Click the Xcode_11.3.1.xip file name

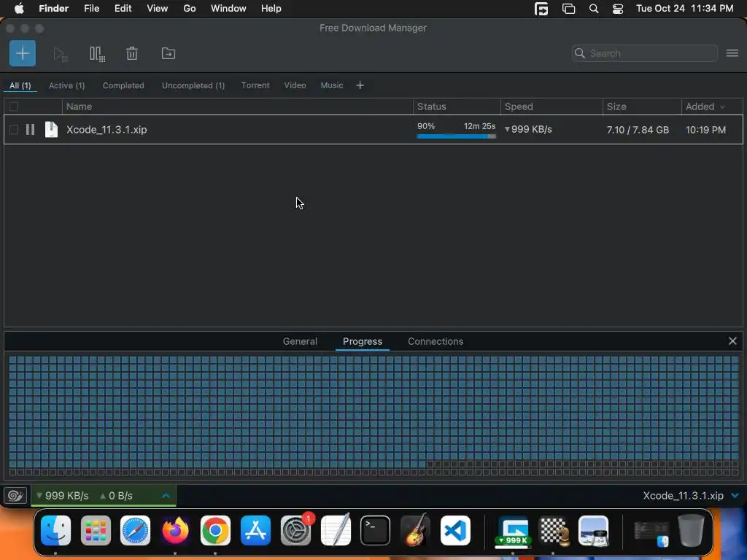(107, 130)
